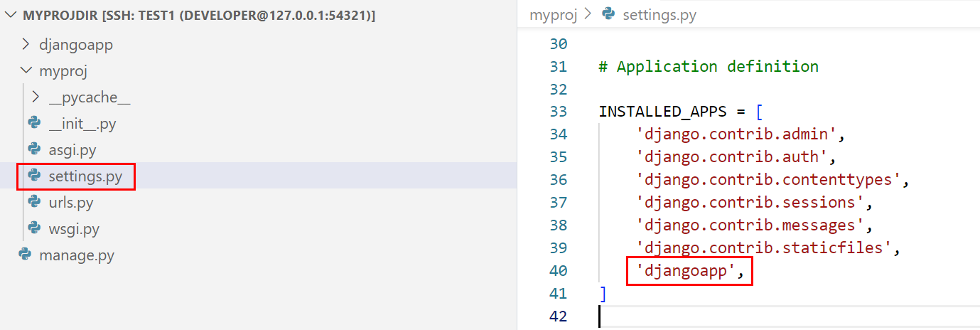Click 'django.contrib.contenttypes' string
This screenshot has width=980, height=330.
(769, 180)
